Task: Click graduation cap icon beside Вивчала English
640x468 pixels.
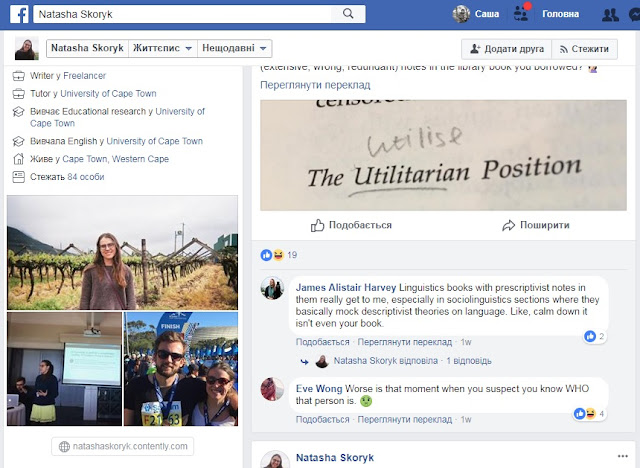Action: pyautogui.click(x=18, y=141)
